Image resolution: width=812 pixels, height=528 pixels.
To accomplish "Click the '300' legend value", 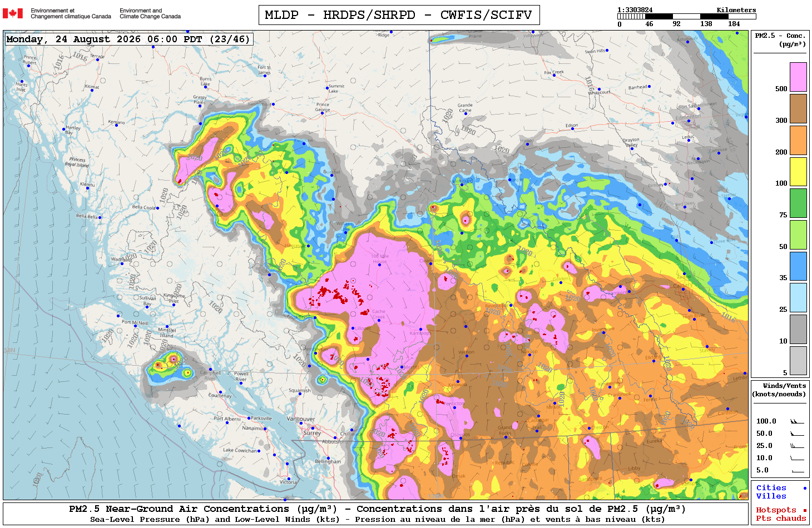I will tap(781, 121).
